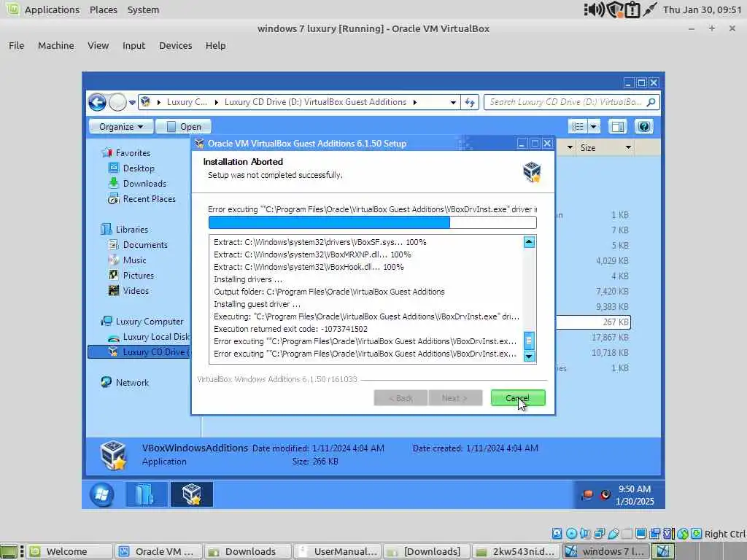Image resolution: width=747 pixels, height=560 pixels.
Task: Open the host Places menu
Action: (x=103, y=9)
